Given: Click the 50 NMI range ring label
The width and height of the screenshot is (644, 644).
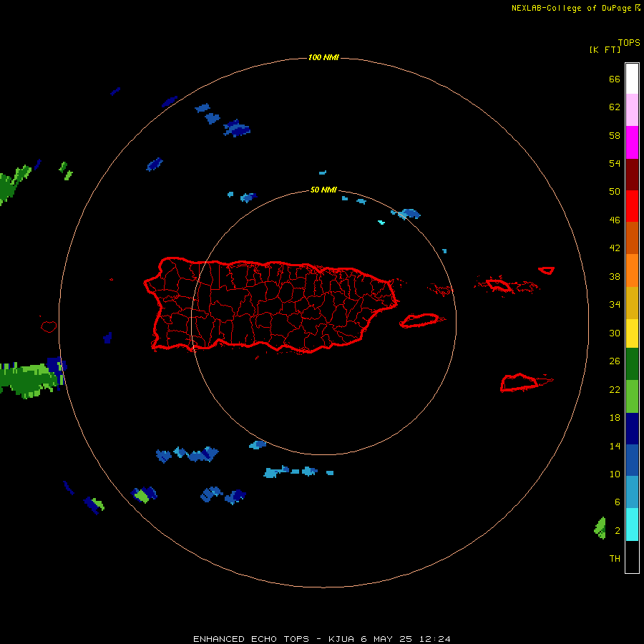Looking at the screenshot, I should pos(323,190).
